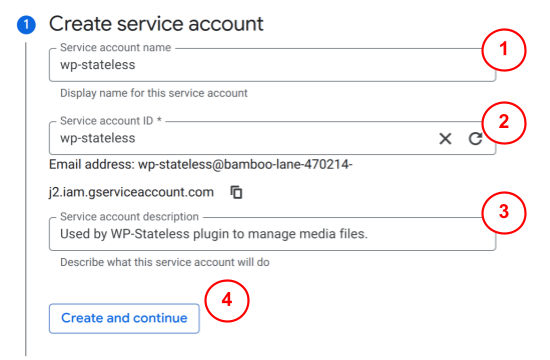550x360 pixels.
Task: Edit the Service account description field
Action: (x=273, y=234)
